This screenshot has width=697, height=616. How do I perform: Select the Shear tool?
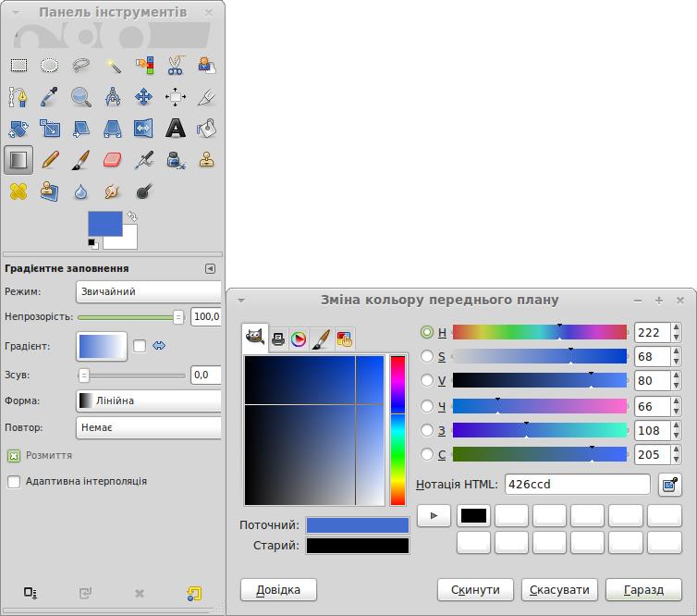(81, 129)
